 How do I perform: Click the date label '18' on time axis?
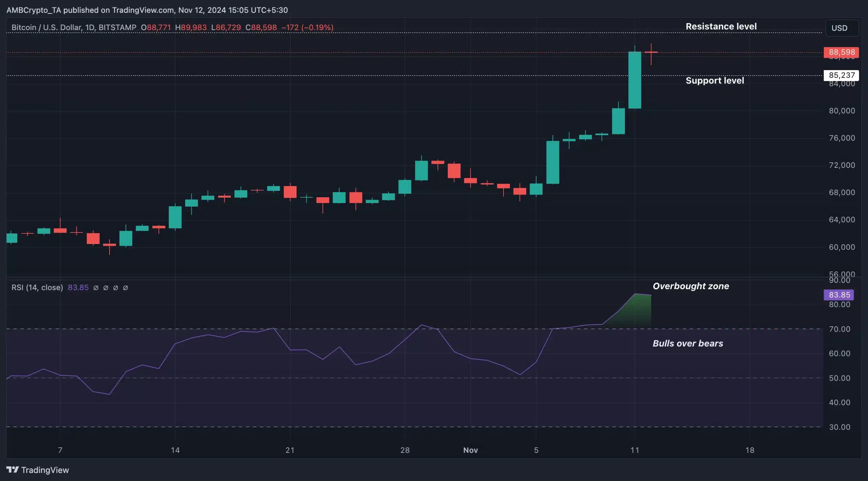click(x=750, y=450)
